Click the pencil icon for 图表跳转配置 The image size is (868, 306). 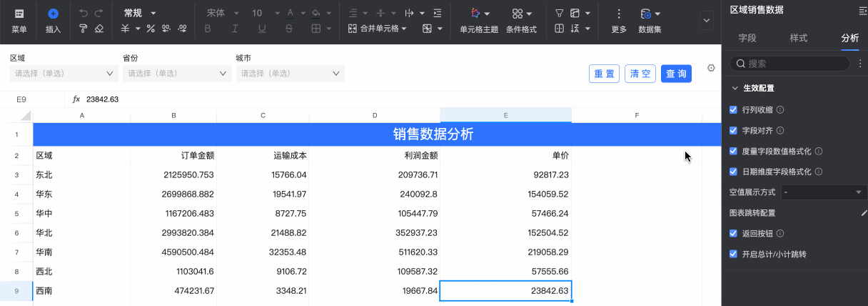864,213
